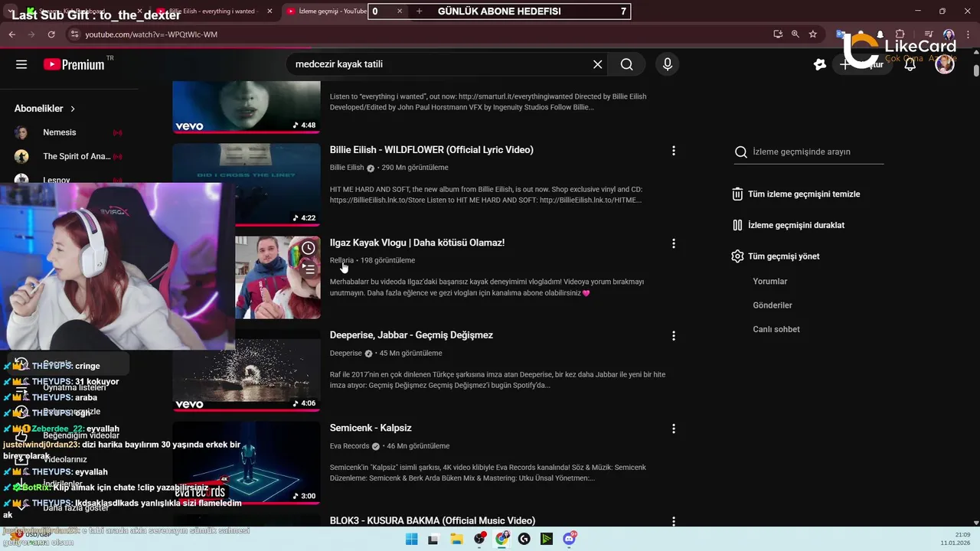Click pause icon beside İzleme geçmişini duraklat
This screenshot has width=980, height=551.
pos(737,225)
